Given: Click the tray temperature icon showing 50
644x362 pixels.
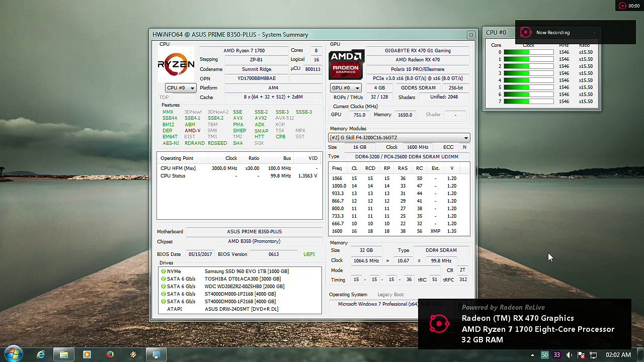Looking at the screenshot, I should click(x=544, y=355).
